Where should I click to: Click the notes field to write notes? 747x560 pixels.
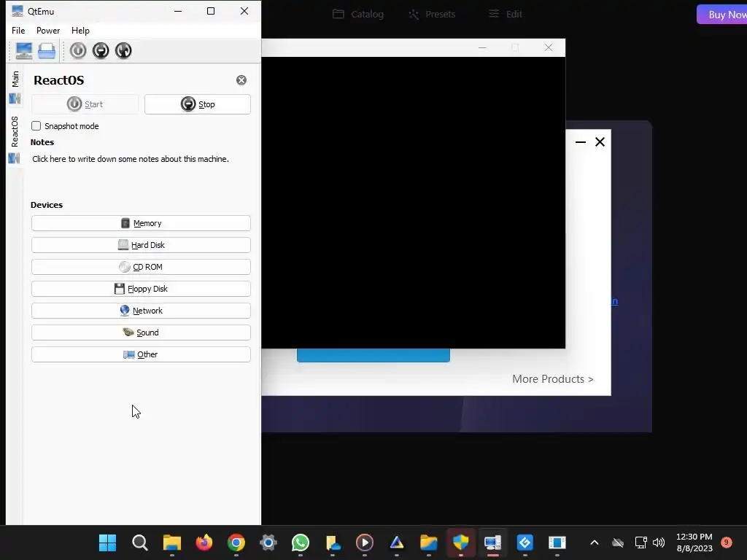131,159
